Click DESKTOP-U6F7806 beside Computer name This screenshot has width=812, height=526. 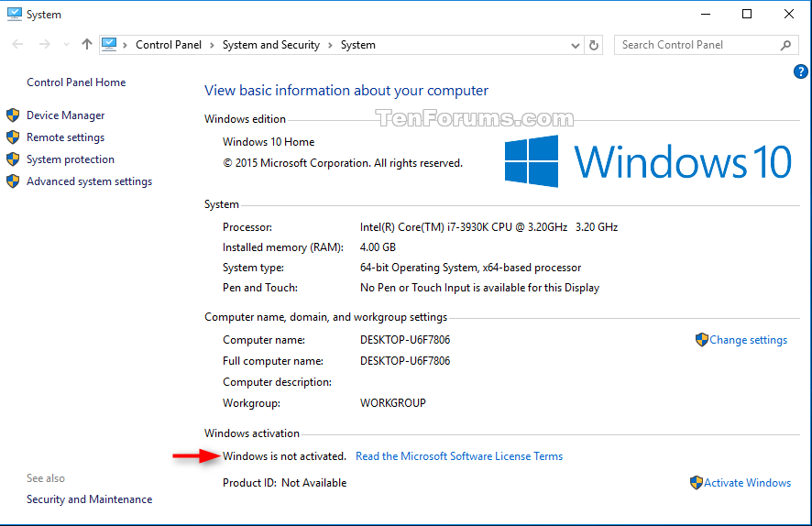[x=405, y=340]
